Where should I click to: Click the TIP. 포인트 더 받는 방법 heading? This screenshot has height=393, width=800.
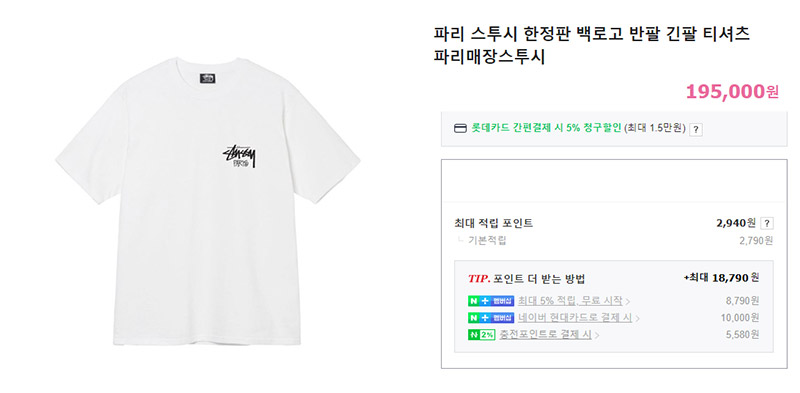526,279
